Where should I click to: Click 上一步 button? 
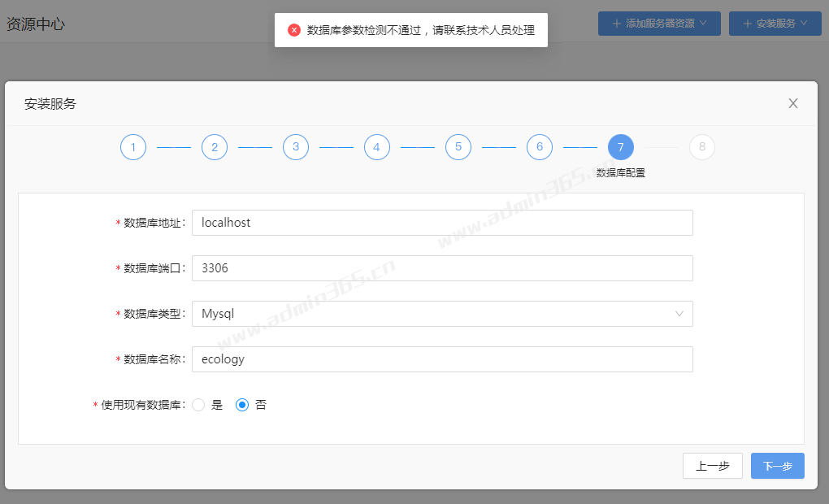click(712, 466)
